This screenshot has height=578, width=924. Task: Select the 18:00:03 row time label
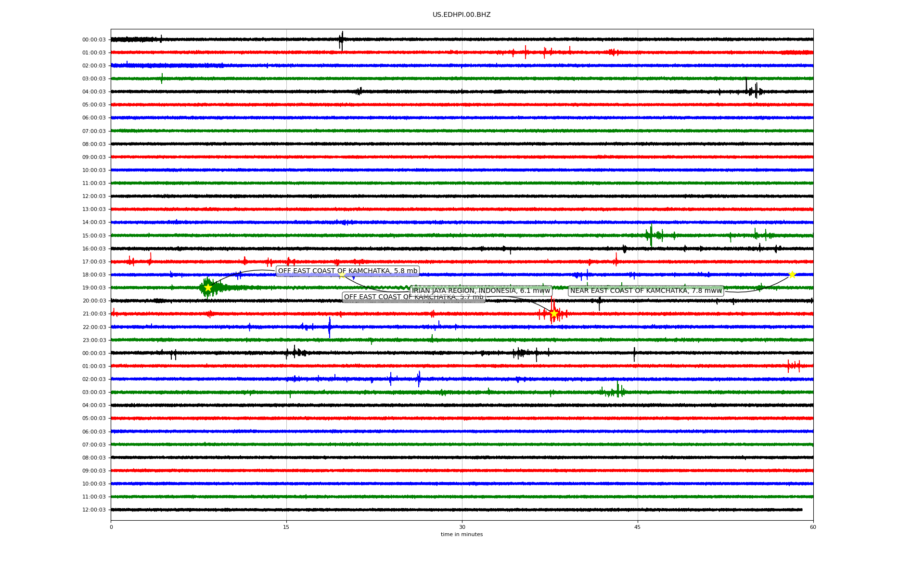tap(94, 275)
